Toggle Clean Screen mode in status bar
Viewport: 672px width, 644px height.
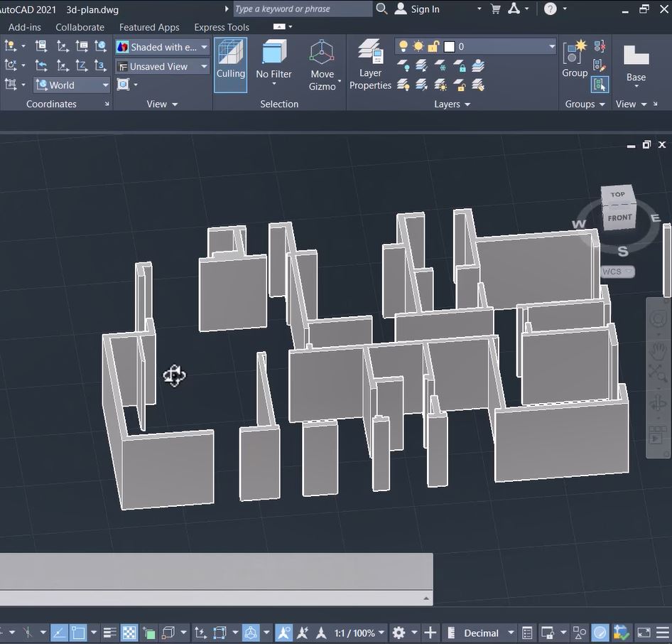(x=644, y=633)
